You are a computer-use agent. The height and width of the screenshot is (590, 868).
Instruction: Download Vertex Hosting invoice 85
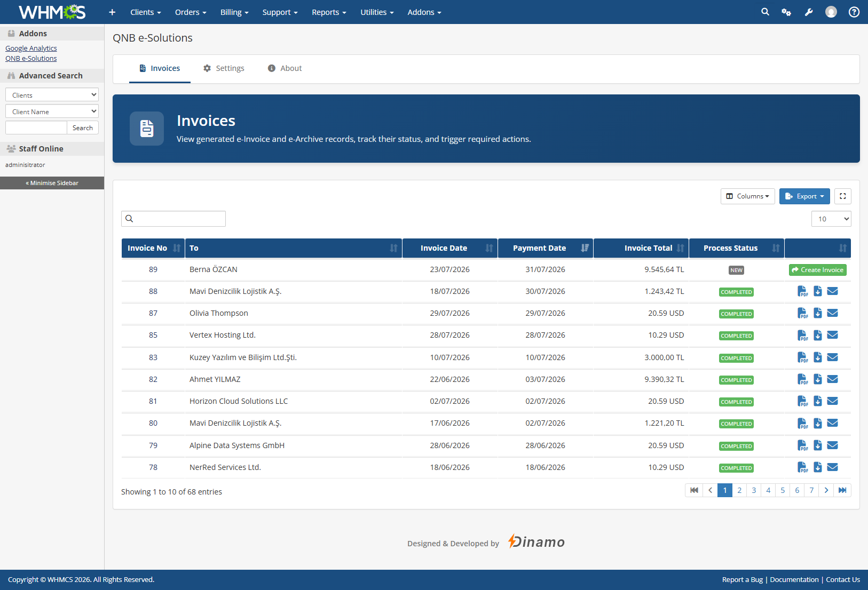tap(818, 335)
